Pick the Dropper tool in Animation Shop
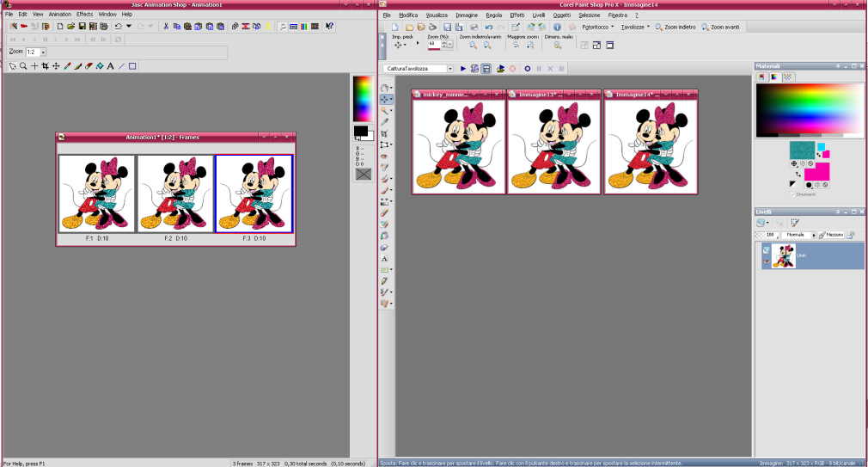 (67, 66)
